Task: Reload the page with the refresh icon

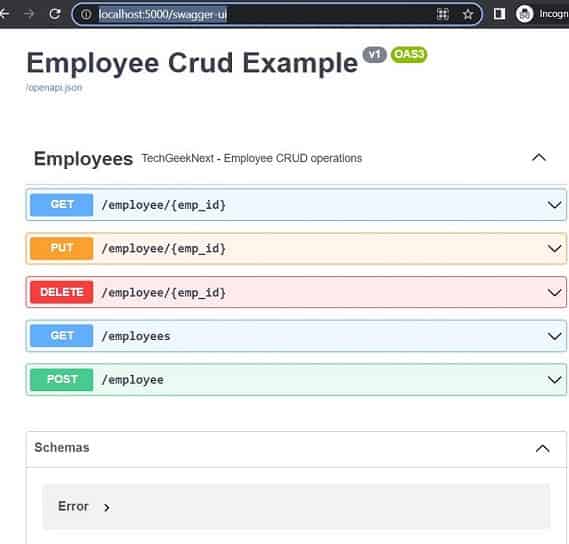Action: click(x=55, y=14)
